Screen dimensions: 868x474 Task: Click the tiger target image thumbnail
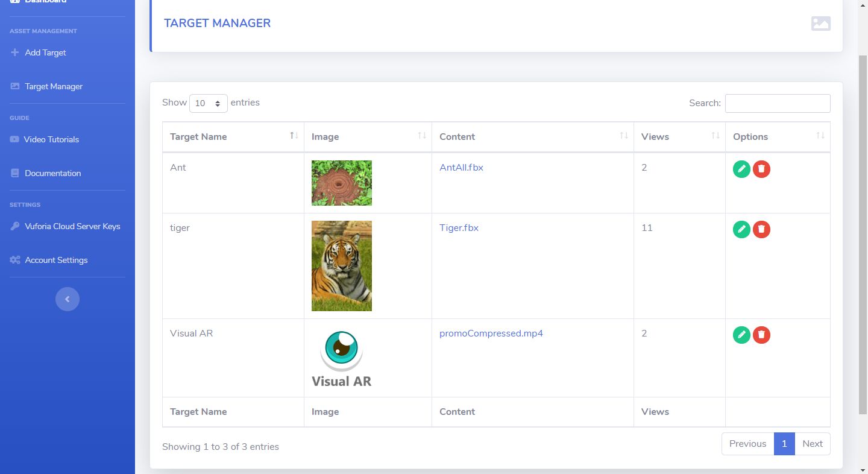(341, 266)
